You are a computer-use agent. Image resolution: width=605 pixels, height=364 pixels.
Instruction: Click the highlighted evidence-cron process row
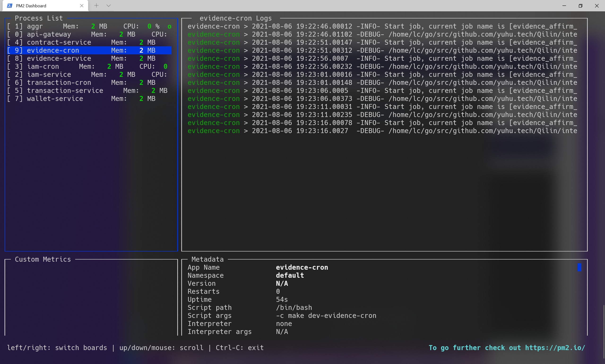pyautogui.click(x=53, y=51)
